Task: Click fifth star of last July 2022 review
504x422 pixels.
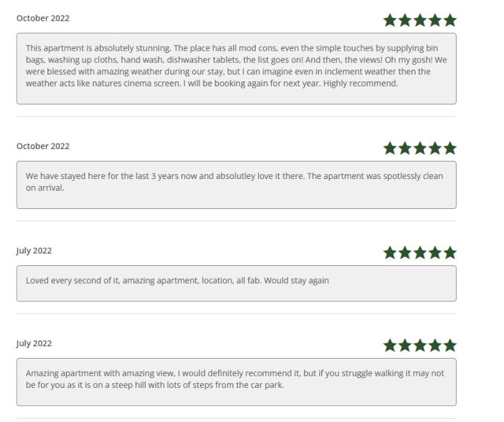Action: pos(450,345)
